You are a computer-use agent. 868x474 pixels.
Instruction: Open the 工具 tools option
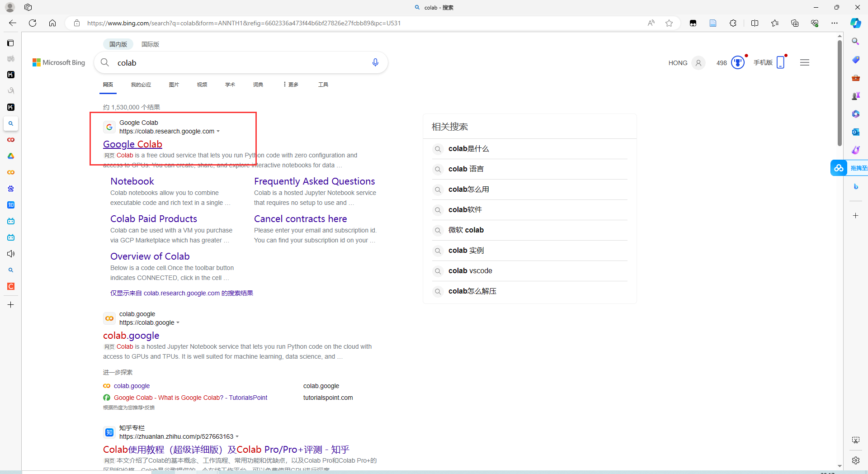click(323, 85)
